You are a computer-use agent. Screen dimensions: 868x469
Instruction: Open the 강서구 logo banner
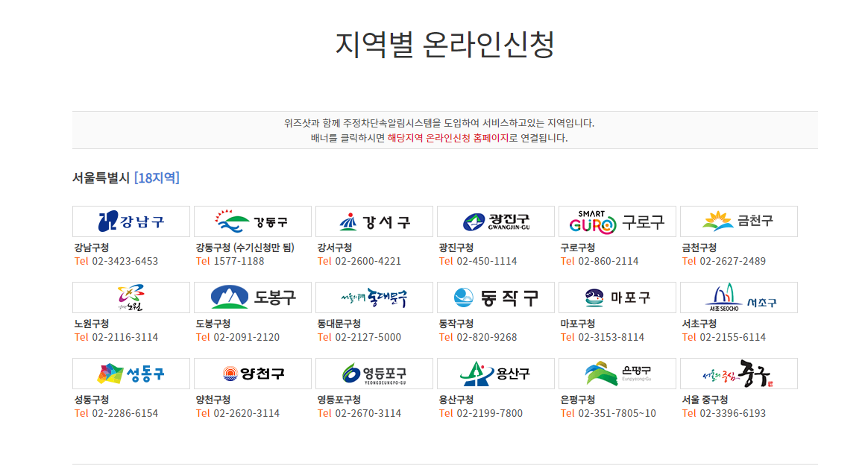click(374, 221)
